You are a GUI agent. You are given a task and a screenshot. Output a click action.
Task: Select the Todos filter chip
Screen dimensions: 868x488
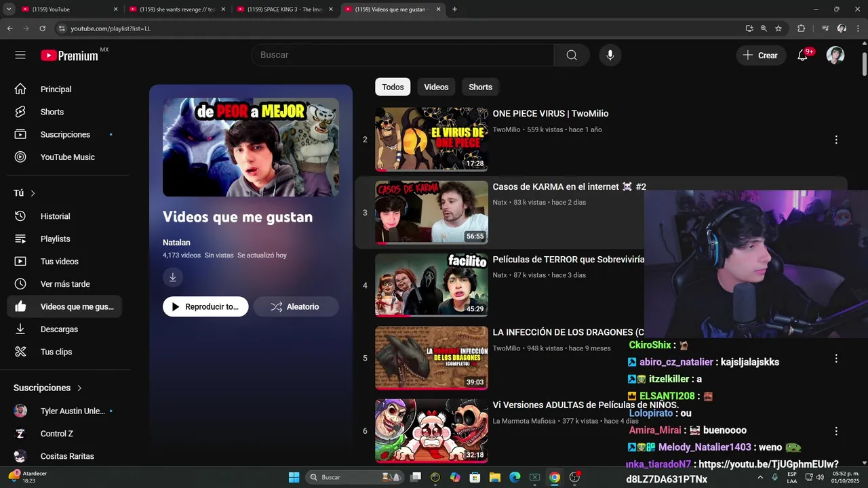[393, 87]
